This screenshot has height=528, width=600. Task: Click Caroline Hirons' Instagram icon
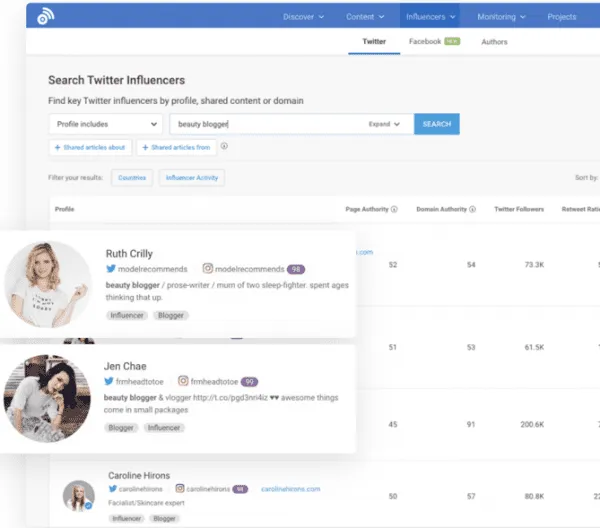tap(180, 489)
